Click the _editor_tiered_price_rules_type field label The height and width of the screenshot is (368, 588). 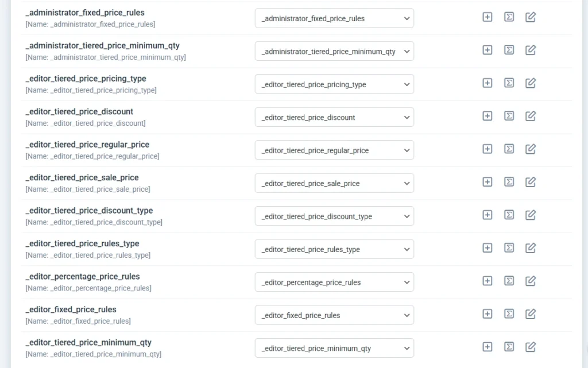click(x=82, y=243)
